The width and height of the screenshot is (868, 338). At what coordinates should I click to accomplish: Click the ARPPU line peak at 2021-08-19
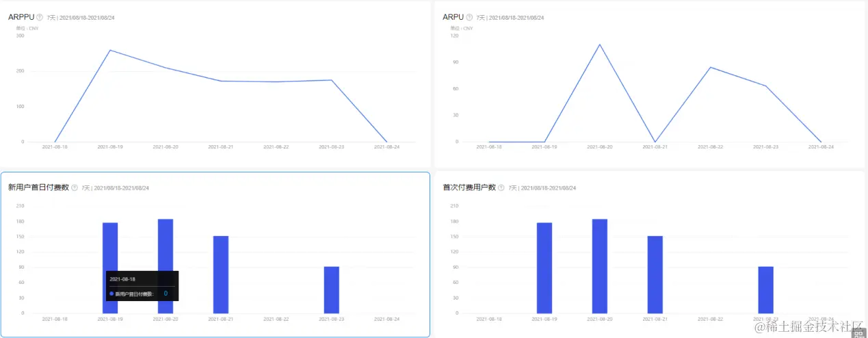tap(110, 50)
